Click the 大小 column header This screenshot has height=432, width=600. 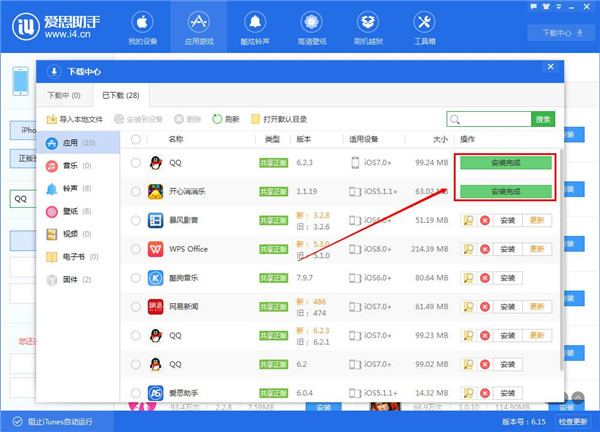coord(440,139)
